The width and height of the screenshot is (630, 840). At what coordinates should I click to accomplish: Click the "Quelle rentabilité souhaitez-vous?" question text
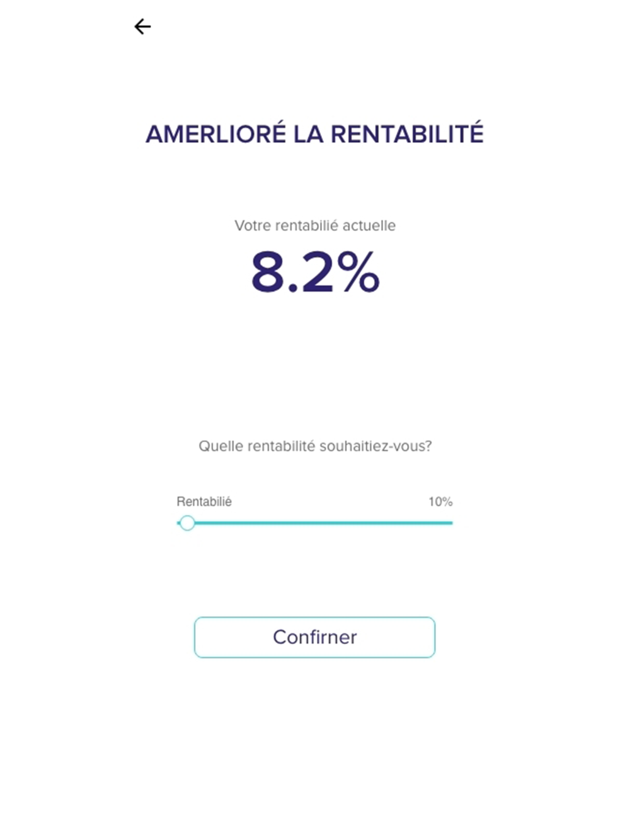click(x=315, y=446)
